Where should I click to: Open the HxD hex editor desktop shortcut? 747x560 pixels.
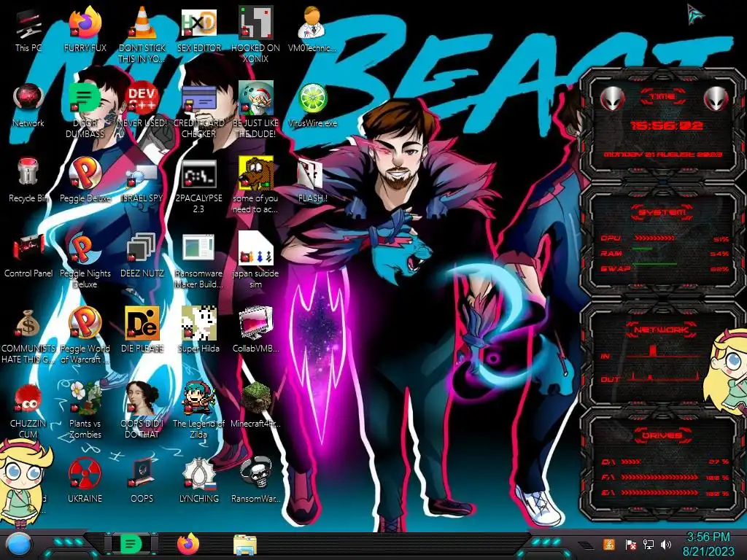tap(198, 29)
